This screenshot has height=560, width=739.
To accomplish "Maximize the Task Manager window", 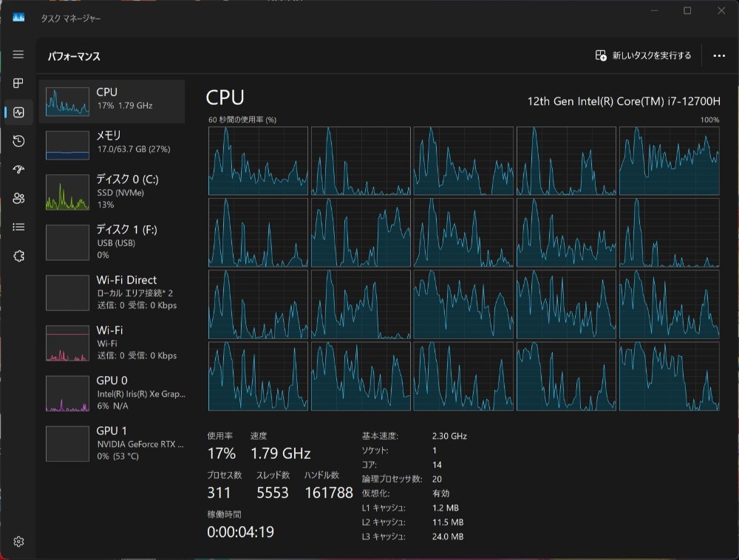I will tap(687, 10).
